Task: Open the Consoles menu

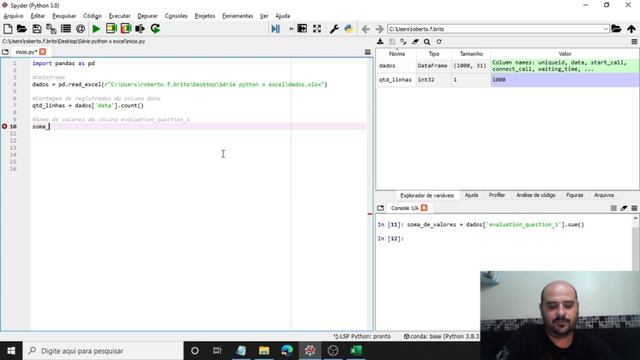Action: [x=176, y=16]
